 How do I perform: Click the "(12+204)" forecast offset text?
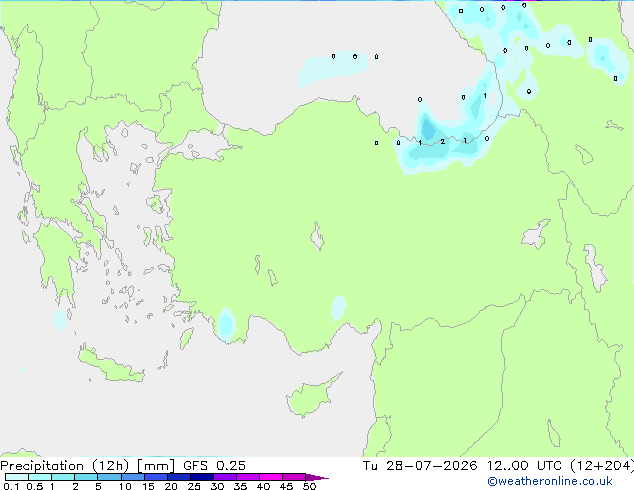click(602, 466)
